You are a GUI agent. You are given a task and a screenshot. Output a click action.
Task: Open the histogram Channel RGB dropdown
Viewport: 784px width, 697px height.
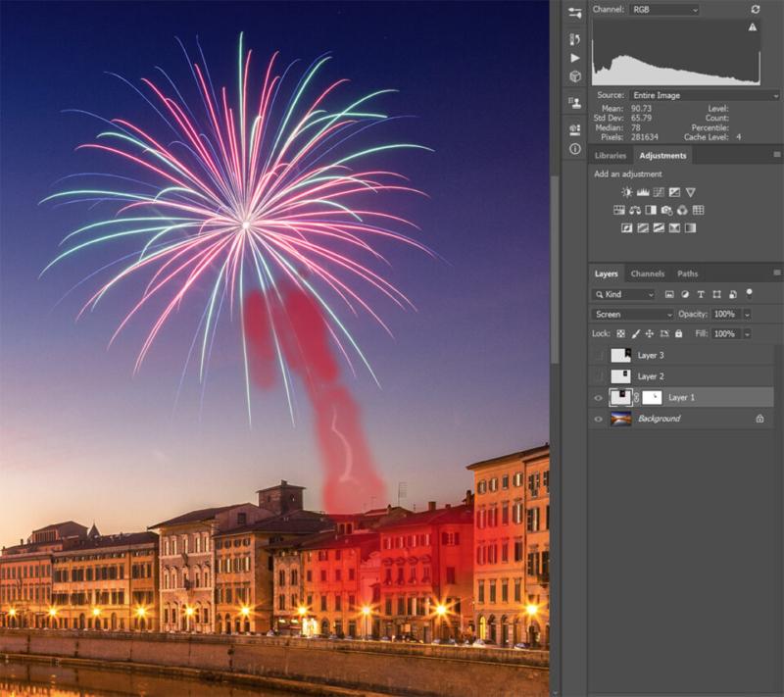pyautogui.click(x=661, y=9)
